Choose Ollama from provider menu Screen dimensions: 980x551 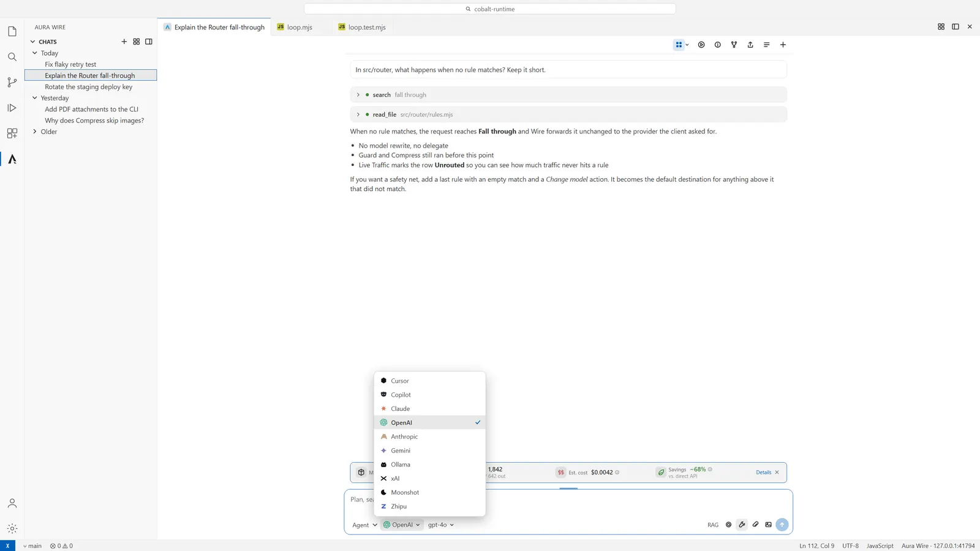point(429,465)
